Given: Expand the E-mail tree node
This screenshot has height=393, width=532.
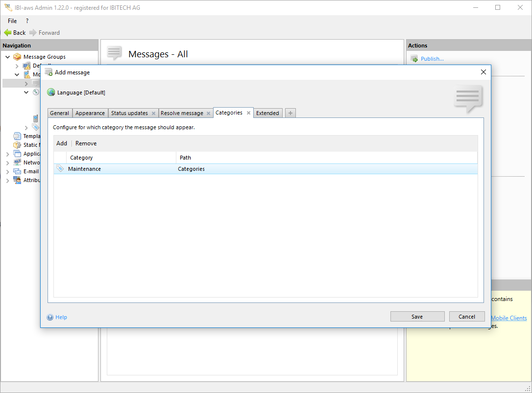Looking at the screenshot, I should [8, 172].
